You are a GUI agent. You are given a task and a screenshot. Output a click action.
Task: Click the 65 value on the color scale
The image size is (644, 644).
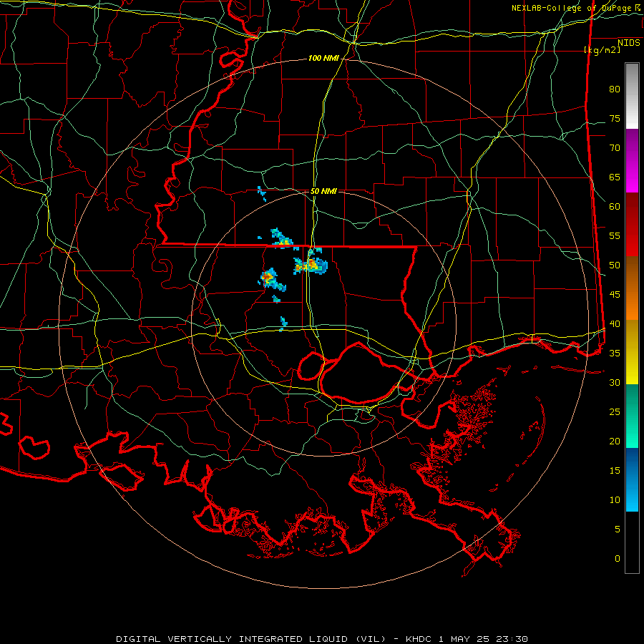615,177
